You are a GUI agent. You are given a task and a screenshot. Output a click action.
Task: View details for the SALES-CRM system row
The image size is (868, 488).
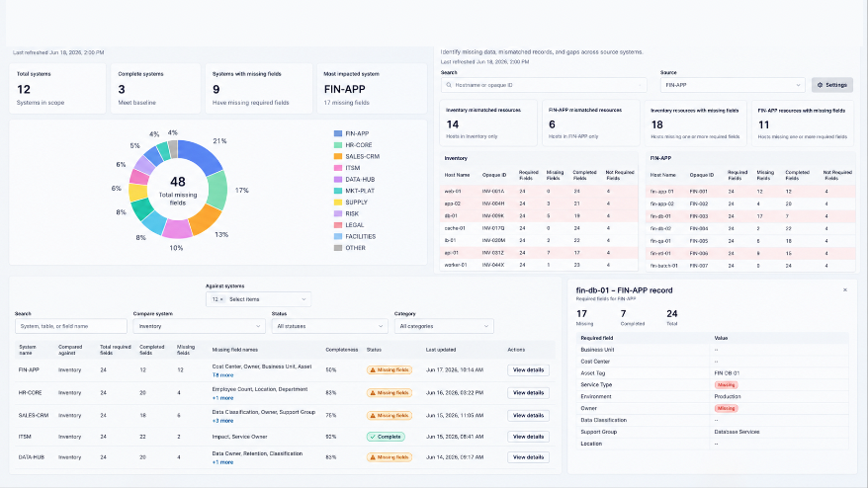click(x=528, y=416)
